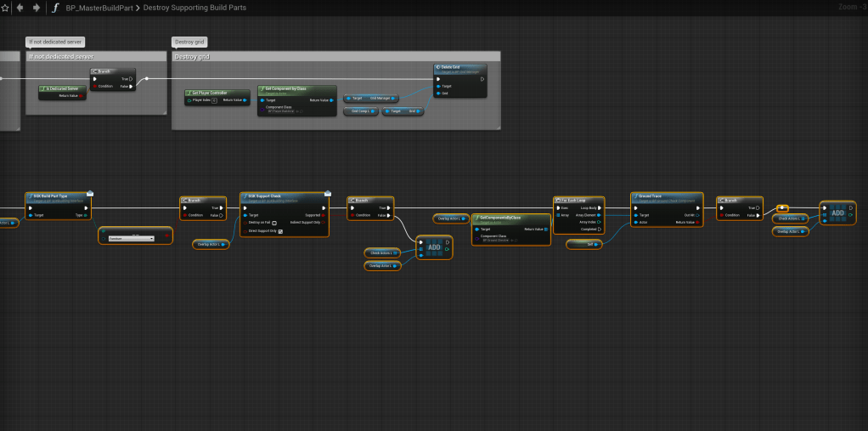
Task: Toggle the Destroy on Fail checkbox
Action: [274, 223]
